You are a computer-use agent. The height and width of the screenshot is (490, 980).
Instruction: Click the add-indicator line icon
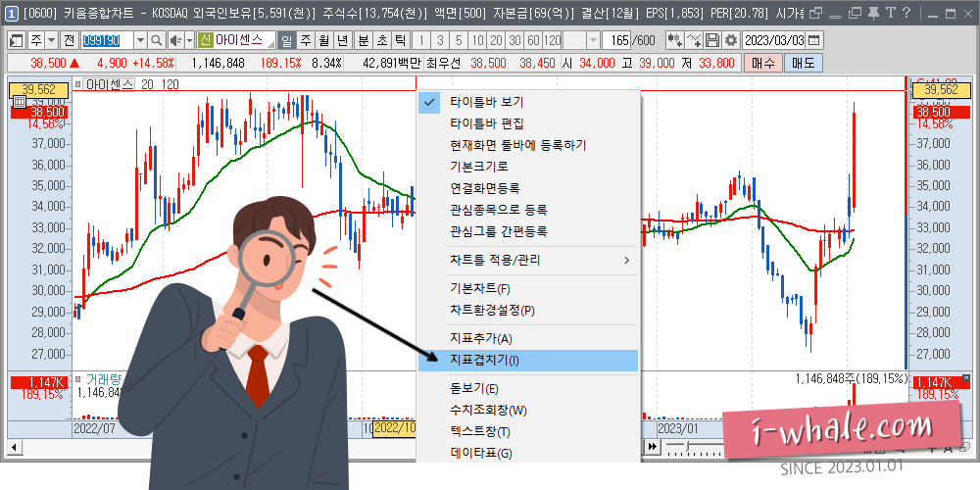[x=694, y=41]
